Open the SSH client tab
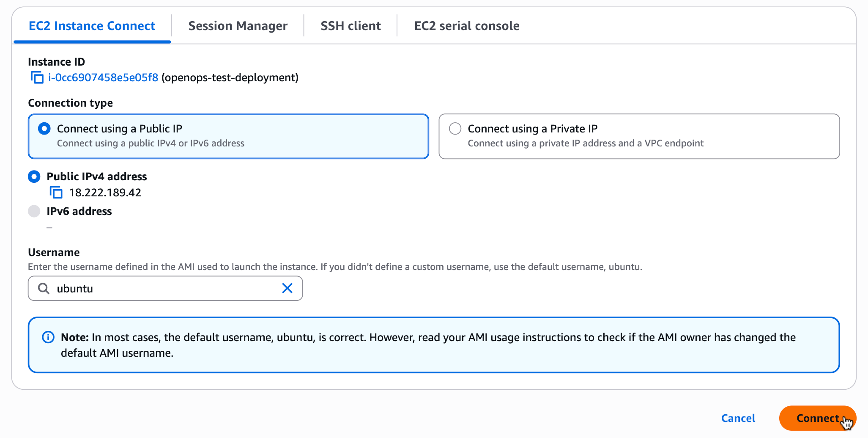 tap(350, 26)
